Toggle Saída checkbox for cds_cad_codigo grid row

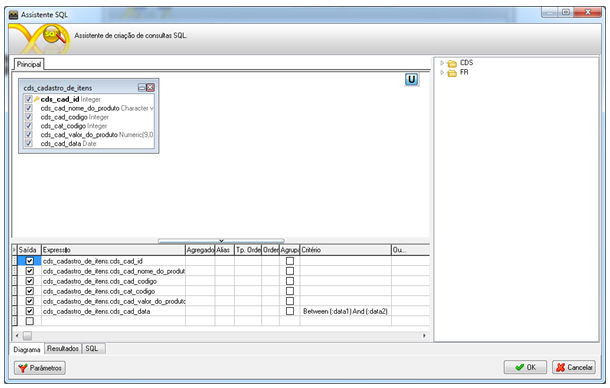[30, 281]
